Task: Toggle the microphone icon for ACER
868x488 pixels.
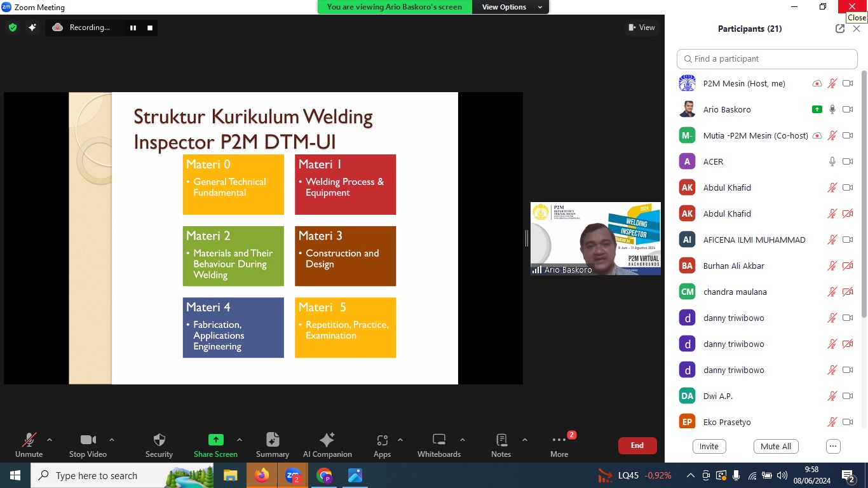Action: (x=832, y=161)
